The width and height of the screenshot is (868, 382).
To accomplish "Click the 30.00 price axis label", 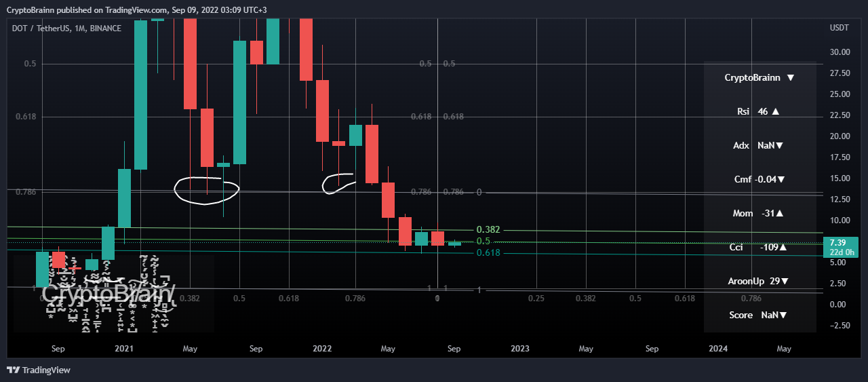I will 840,52.
